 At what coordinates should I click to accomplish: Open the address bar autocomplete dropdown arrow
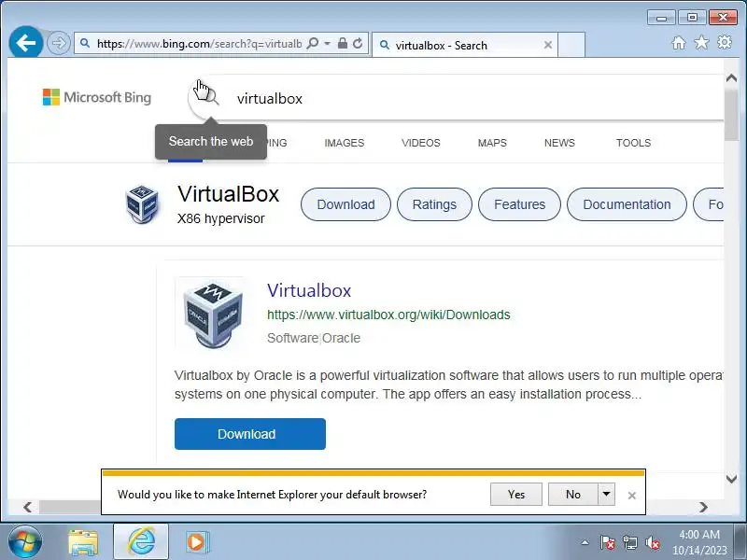[x=328, y=43]
